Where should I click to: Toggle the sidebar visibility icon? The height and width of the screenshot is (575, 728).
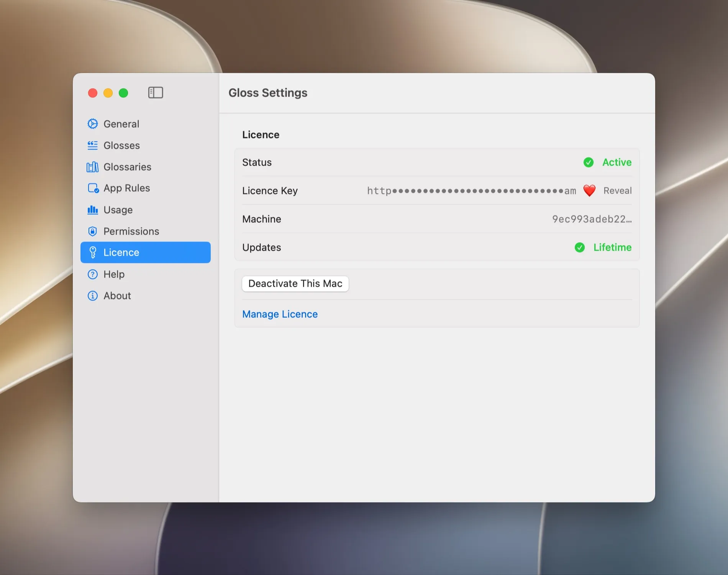[156, 93]
